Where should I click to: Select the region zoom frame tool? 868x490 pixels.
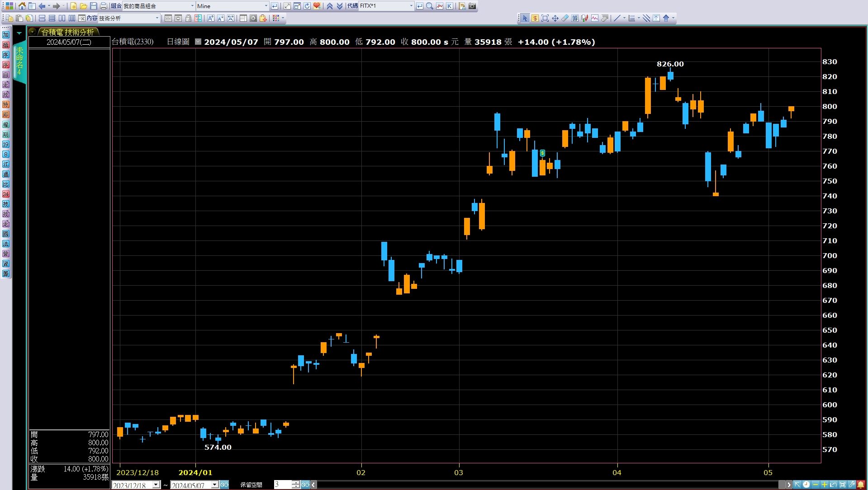(x=545, y=18)
